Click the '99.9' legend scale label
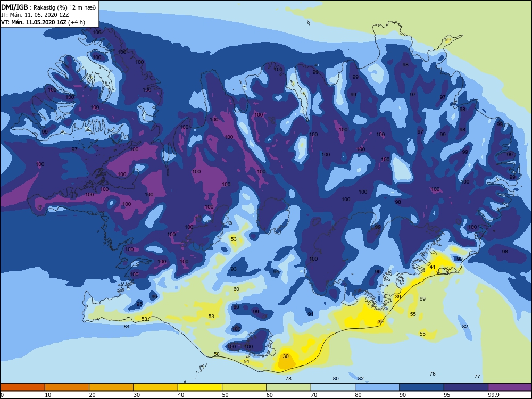The height and width of the screenshot is (399, 532). (x=493, y=395)
